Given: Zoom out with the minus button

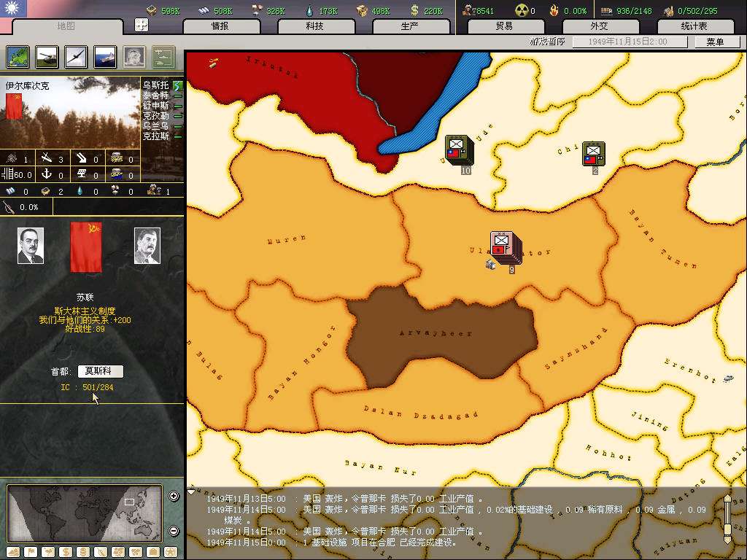Looking at the screenshot, I should [174, 531].
